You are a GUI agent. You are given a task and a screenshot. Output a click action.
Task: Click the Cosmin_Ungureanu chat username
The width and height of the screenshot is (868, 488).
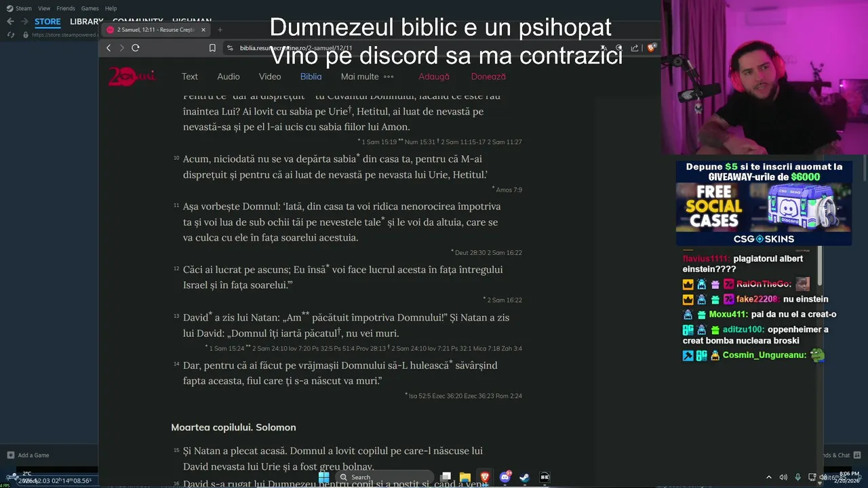764,355
